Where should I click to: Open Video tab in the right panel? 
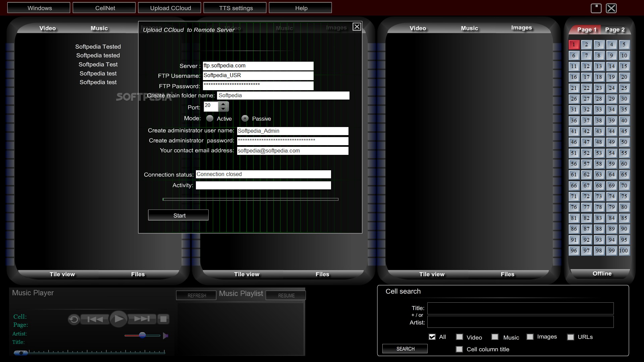click(418, 28)
